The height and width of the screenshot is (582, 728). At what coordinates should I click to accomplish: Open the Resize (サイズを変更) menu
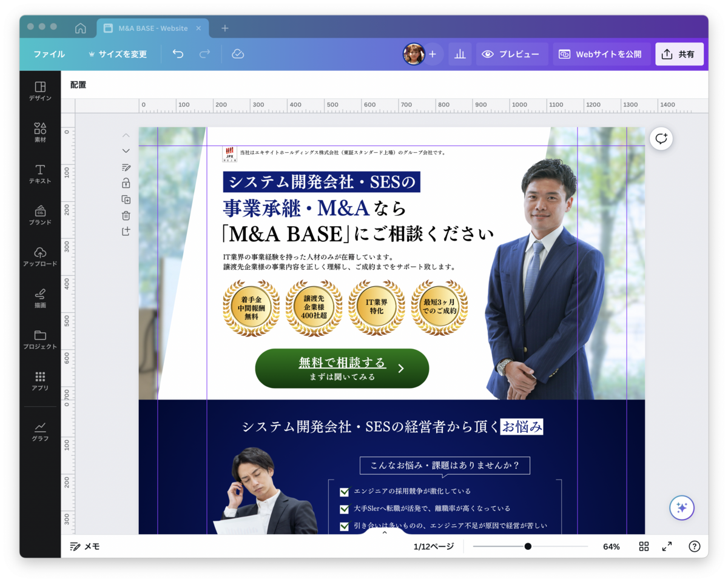118,54
